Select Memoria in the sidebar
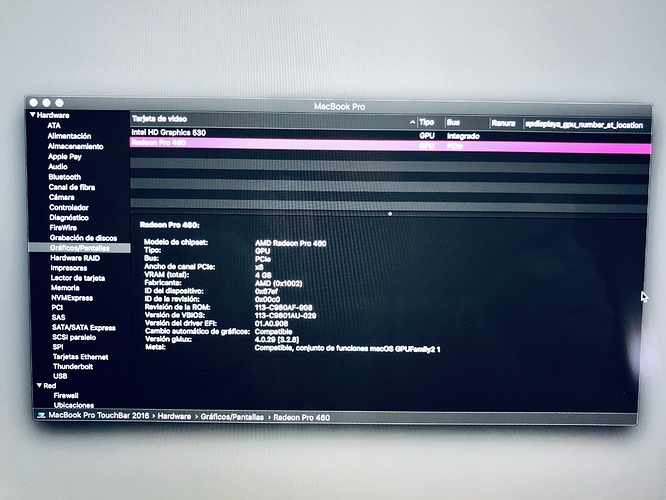 pyautogui.click(x=65, y=288)
